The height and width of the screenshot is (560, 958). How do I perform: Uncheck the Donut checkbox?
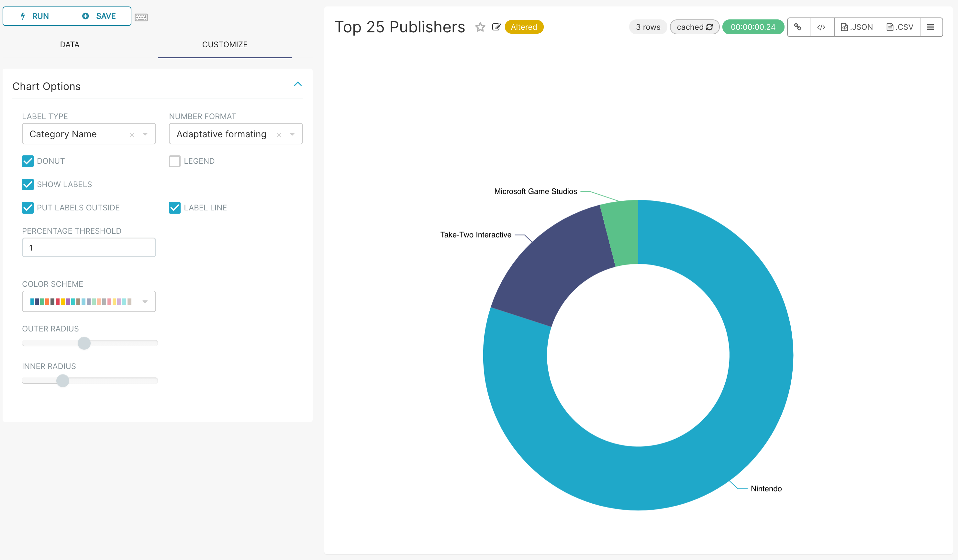[28, 161]
